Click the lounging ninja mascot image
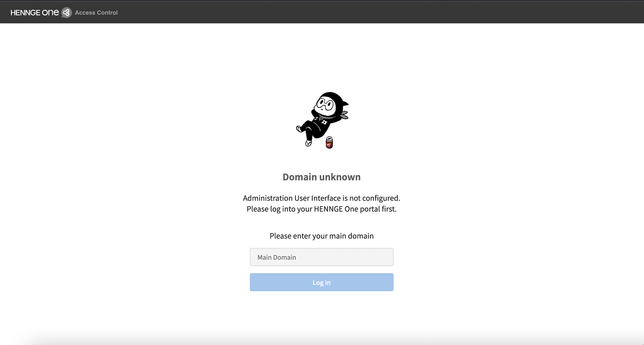Viewport: 644px width, 345px height. click(x=323, y=120)
